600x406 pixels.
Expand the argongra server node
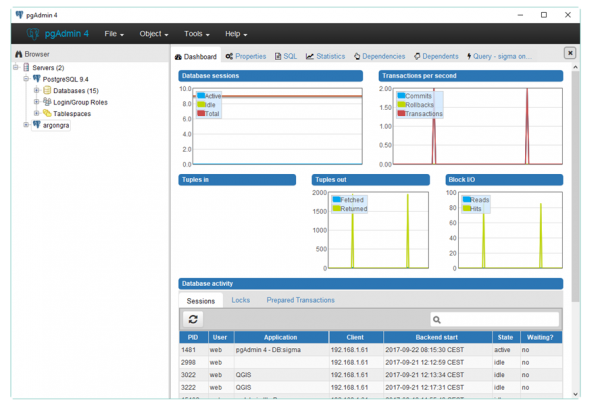tap(25, 125)
